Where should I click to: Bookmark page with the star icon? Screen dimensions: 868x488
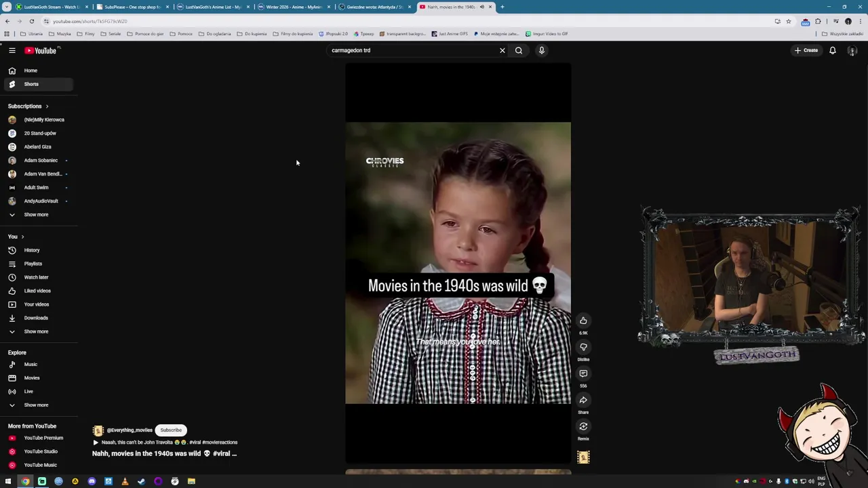(788, 21)
